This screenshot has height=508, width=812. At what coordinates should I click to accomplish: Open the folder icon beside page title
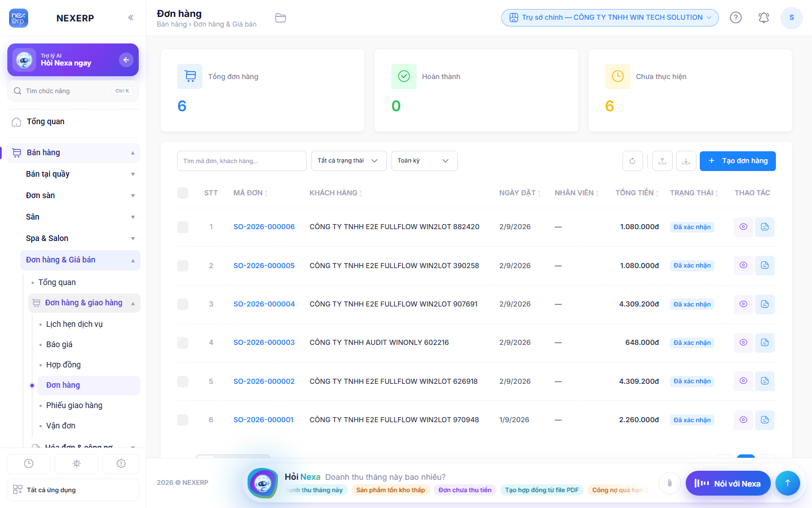pyautogui.click(x=280, y=18)
